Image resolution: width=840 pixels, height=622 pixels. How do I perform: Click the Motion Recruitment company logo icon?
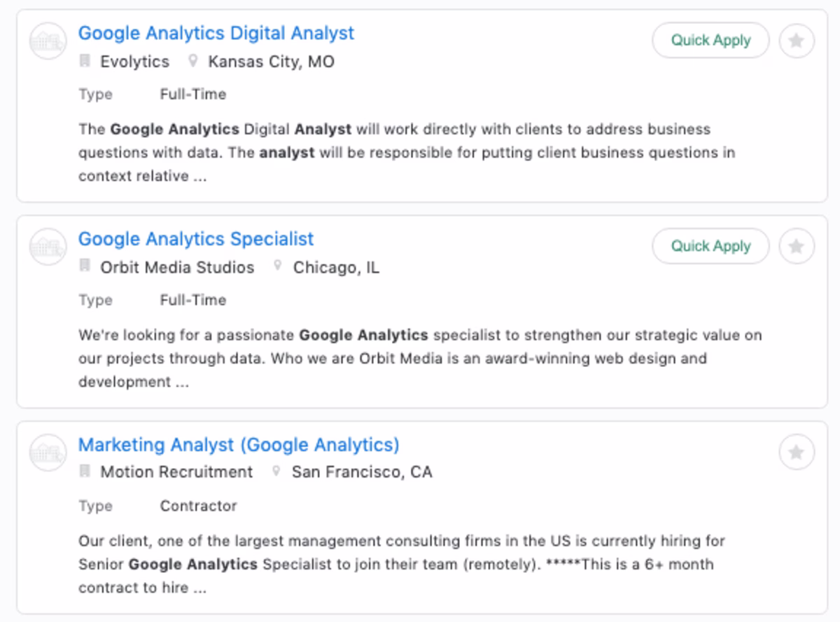point(47,452)
